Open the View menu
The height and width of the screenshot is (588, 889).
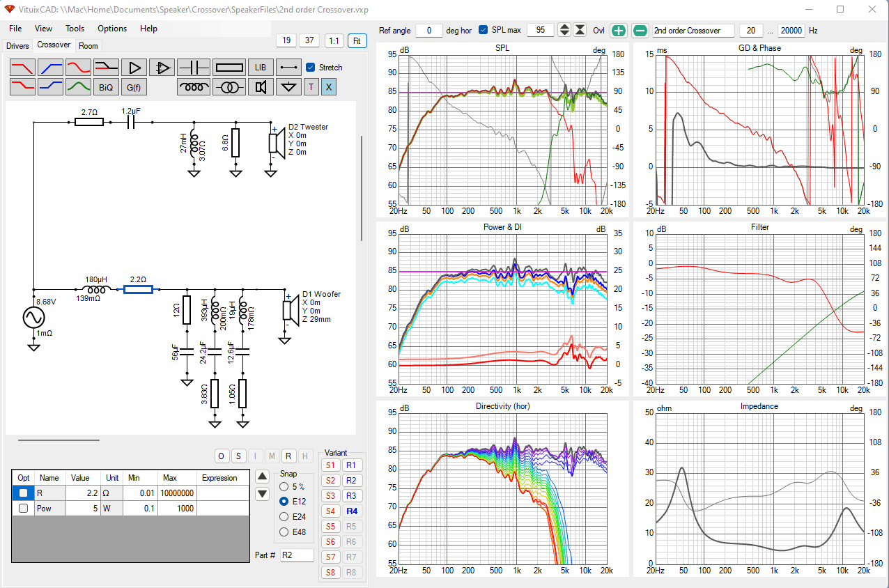43,29
